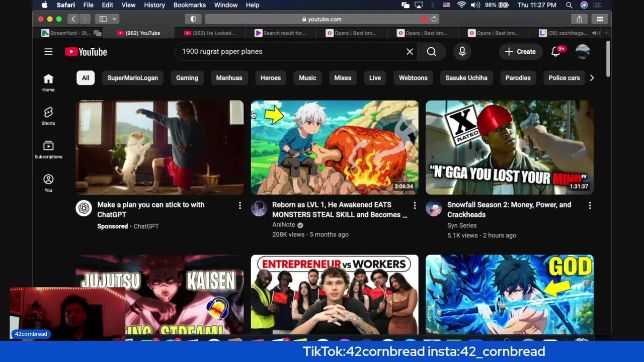Open the Wi-Fi status menu

pyautogui.click(x=461, y=5)
